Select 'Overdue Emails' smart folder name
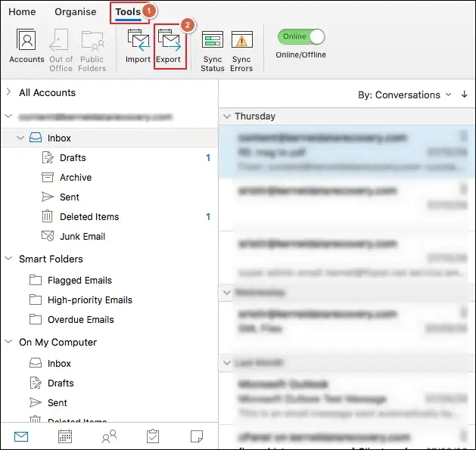This screenshot has width=476, height=450. pyautogui.click(x=81, y=319)
